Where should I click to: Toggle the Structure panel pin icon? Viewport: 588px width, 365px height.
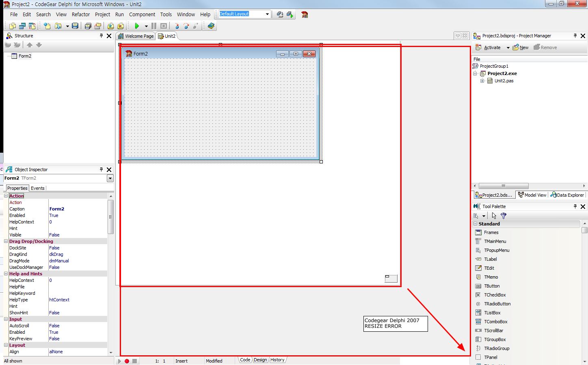[101, 36]
